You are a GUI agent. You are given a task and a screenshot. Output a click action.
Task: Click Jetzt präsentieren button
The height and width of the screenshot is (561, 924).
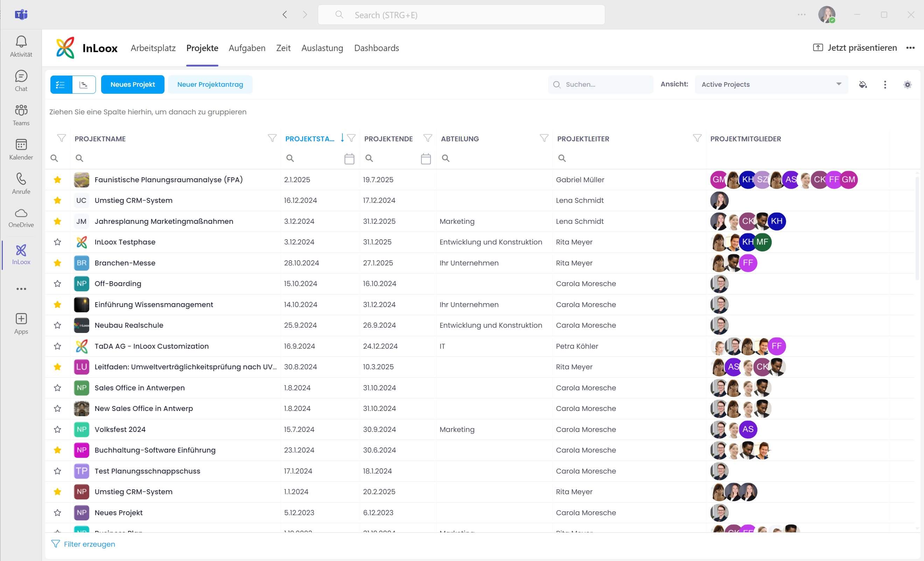(855, 48)
